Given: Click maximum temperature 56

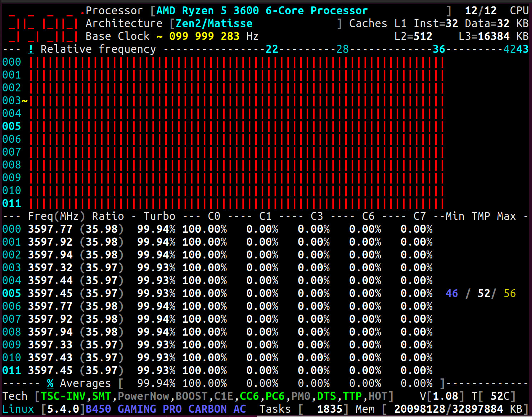Looking at the screenshot, I should point(510,293).
